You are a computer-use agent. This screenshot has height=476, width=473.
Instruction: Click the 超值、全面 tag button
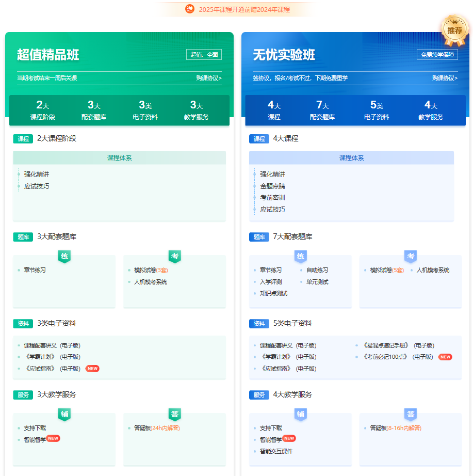[x=204, y=55]
